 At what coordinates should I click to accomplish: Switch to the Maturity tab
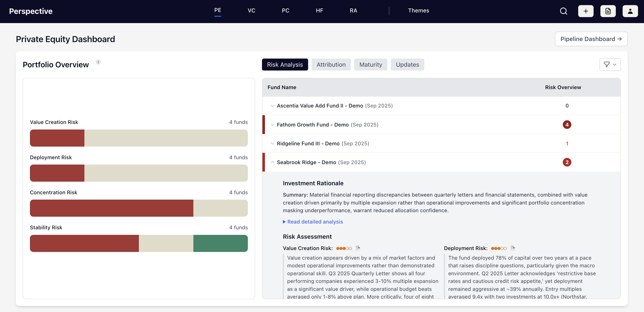[x=371, y=65]
